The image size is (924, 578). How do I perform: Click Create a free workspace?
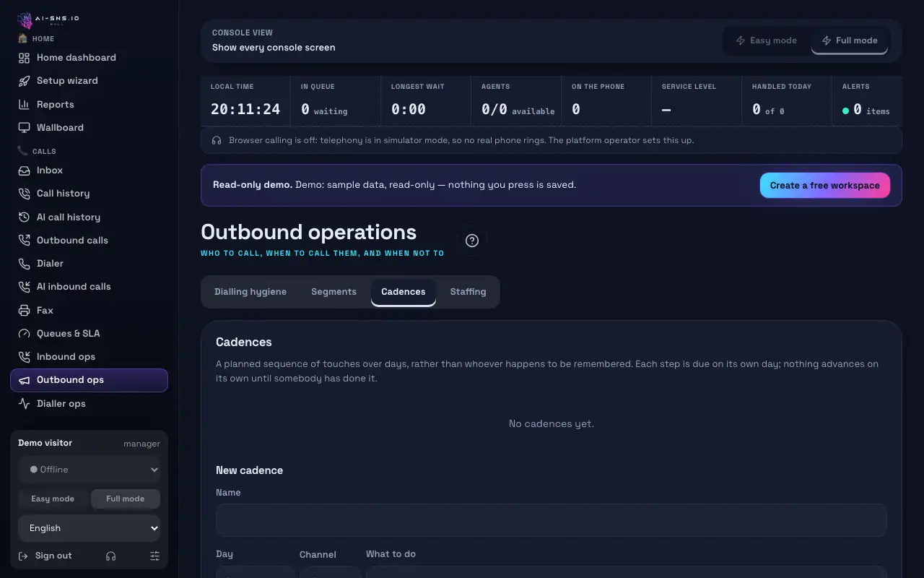pyautogui.click(x=825, y=186)
